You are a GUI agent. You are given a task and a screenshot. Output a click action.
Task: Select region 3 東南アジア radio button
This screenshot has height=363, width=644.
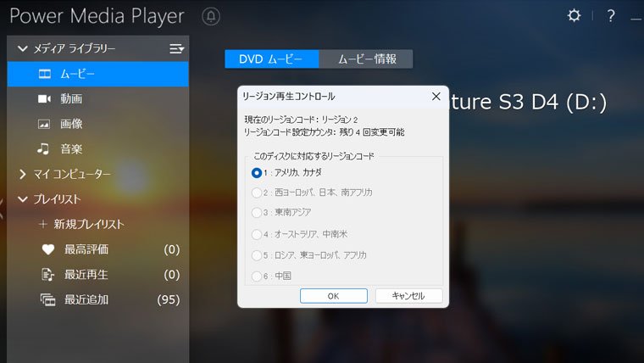coord(257,213)
